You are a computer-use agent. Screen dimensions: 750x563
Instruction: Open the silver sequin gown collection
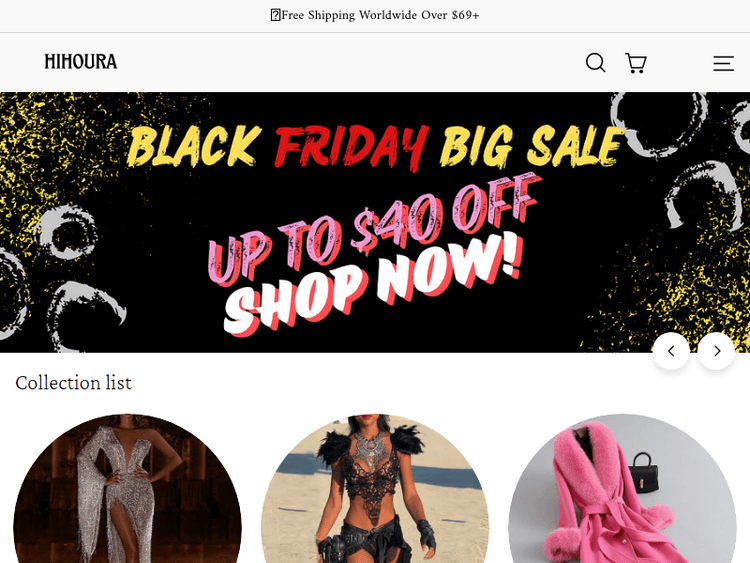127,488
